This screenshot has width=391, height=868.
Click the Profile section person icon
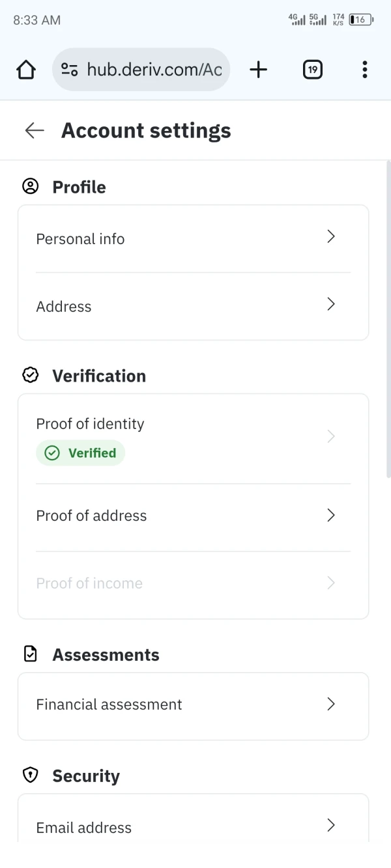pyautogui.click(x=30, y=187)
